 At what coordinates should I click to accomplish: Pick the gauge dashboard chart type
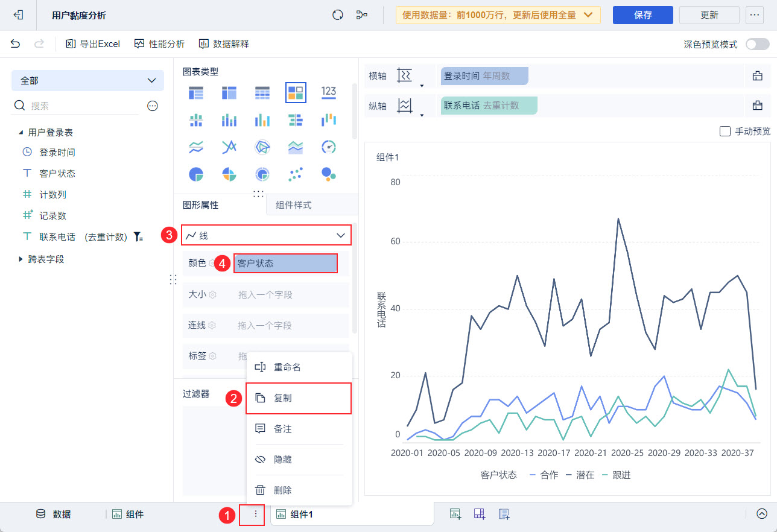[329, 147]
